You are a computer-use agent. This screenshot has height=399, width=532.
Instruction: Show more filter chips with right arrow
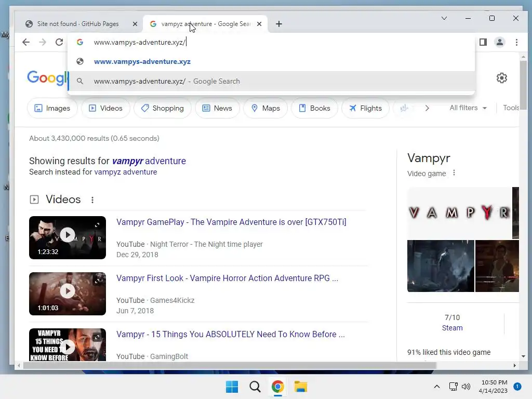[427, 108]
